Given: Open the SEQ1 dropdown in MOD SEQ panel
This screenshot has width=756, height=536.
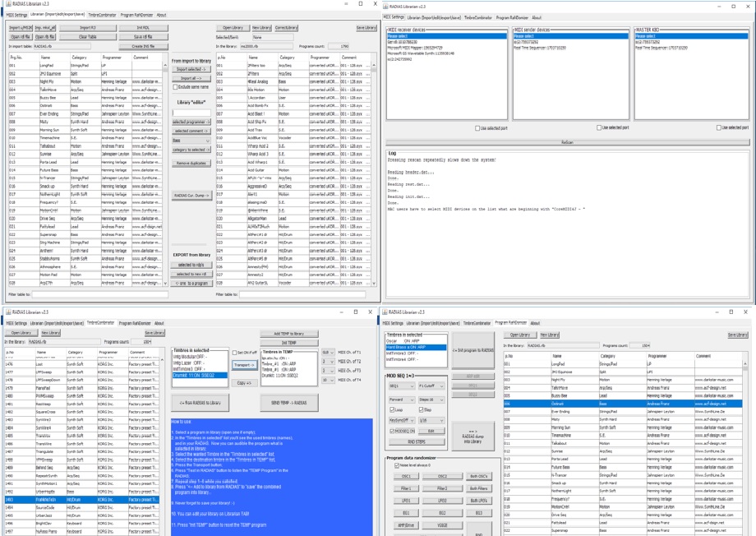Looking at the screenshot, I should click(401, 386).
